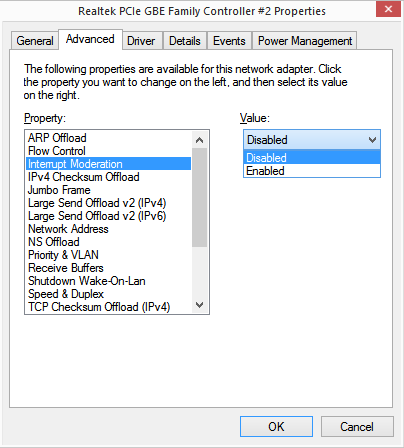Select Shutdown Wake-On-Lan property

pos(108,281)
